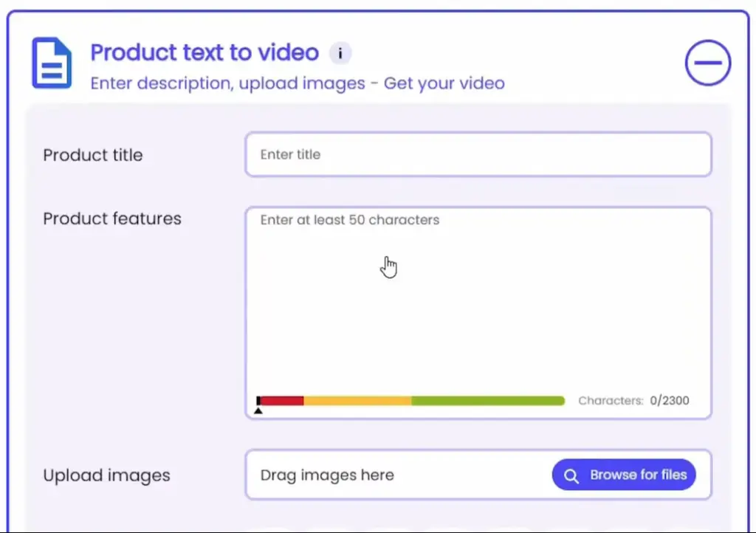Click the Browse for files button
756x533 pixels.
tap(624, 475)
